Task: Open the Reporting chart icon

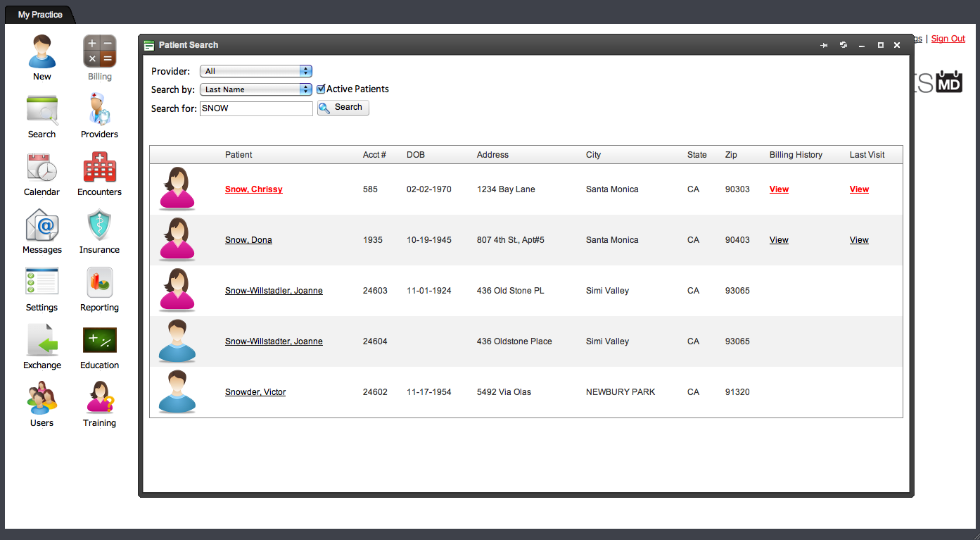Action: [99, 283]
